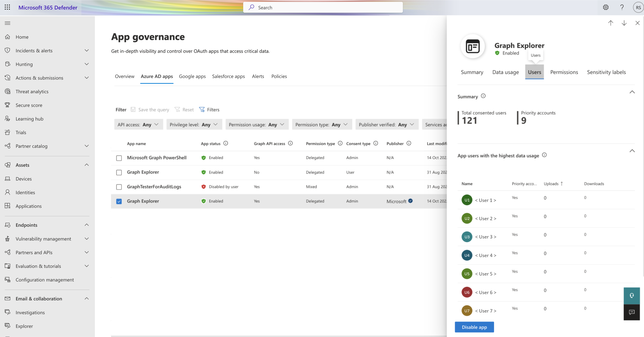
Task: Click the Disable app button
Action: (474, 327)
